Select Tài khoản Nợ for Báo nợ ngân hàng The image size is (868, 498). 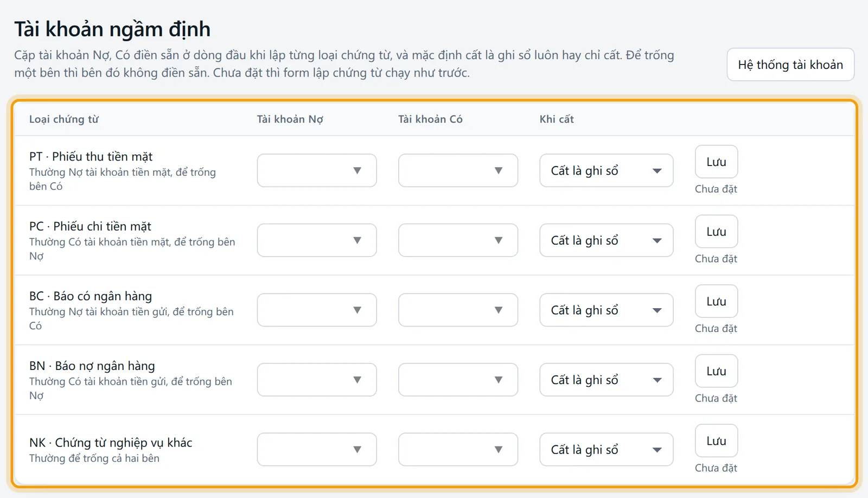(x=317, y=380)
